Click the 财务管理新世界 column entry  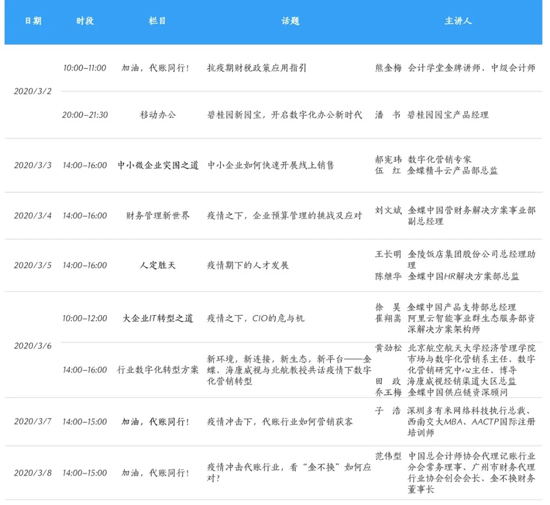[x=158, y=215]
